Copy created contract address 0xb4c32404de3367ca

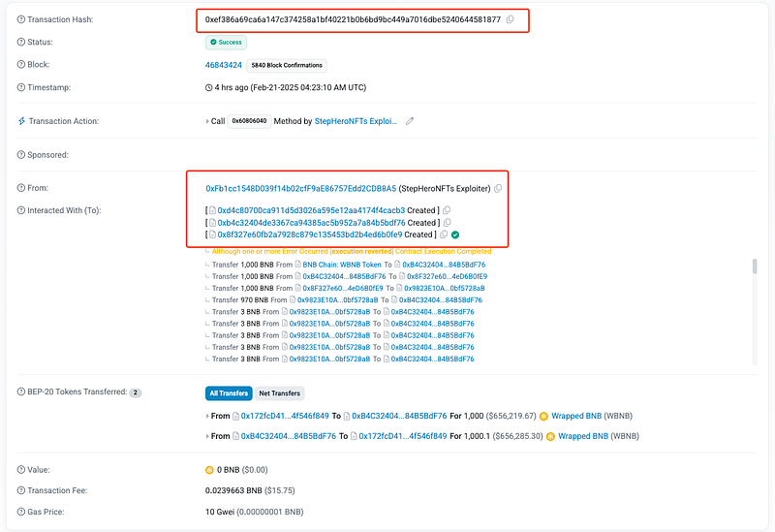[447, 223]
